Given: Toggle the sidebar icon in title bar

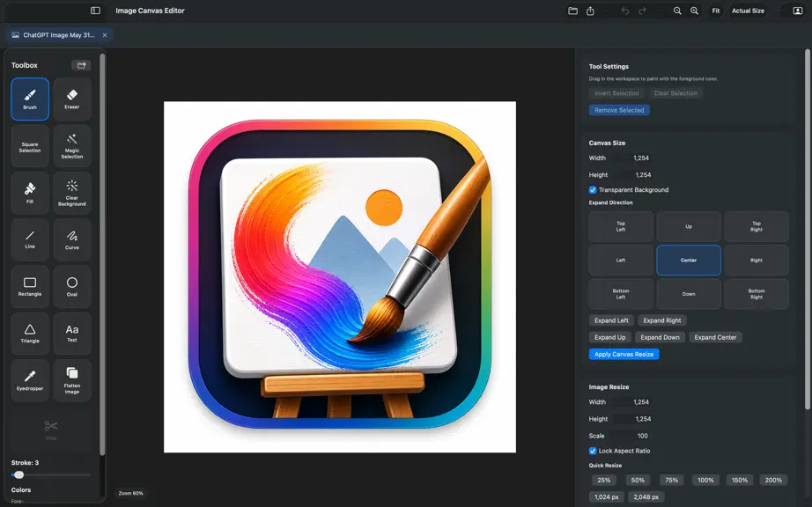Looking at the screenshot, I should [95, 11].
